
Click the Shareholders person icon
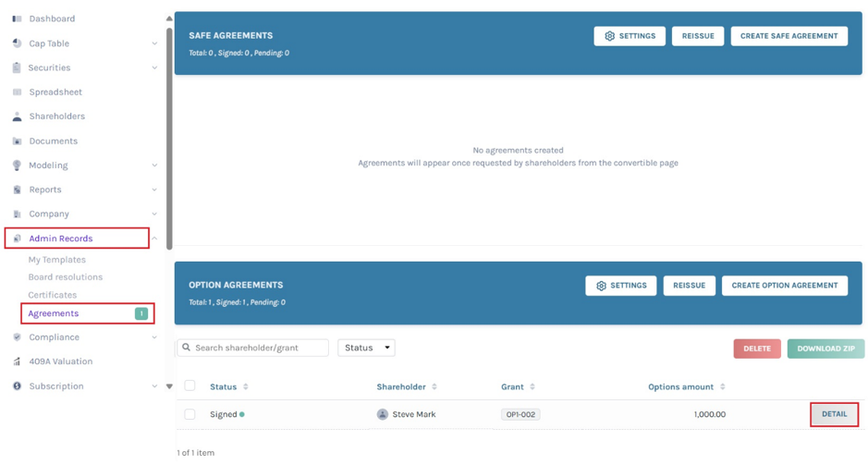click(18, 116)
